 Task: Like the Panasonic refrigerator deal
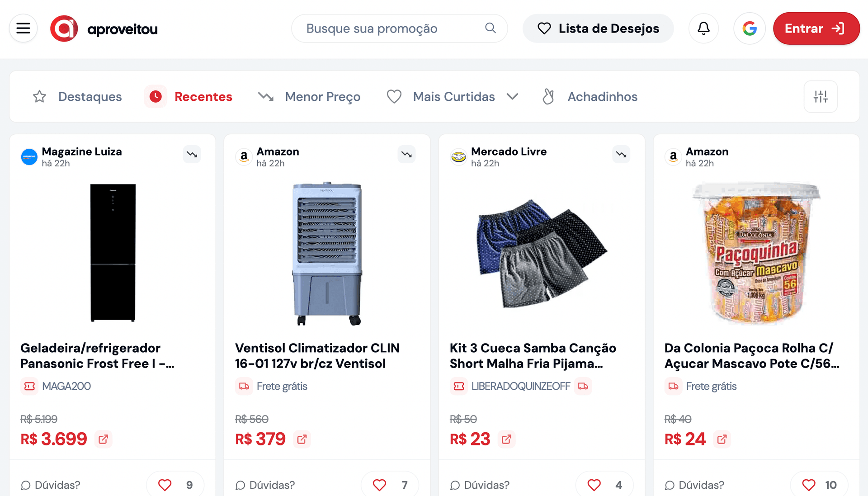coord(165,485)
